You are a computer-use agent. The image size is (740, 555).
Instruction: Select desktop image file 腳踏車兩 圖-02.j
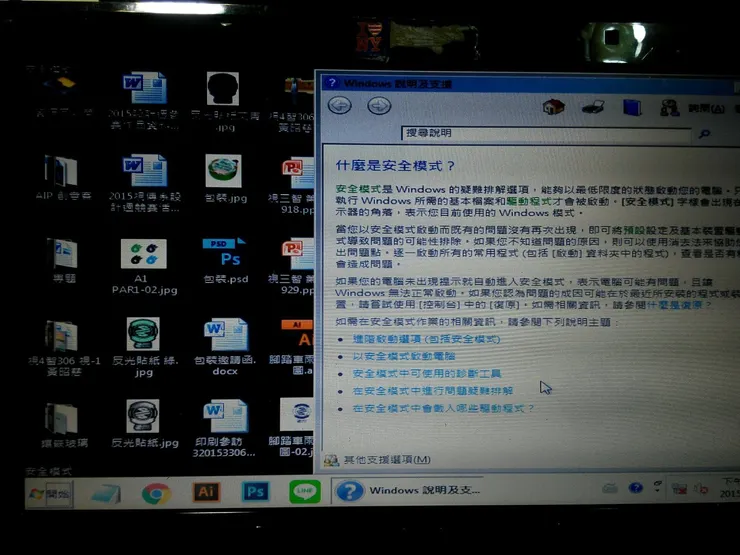[293, 428]
